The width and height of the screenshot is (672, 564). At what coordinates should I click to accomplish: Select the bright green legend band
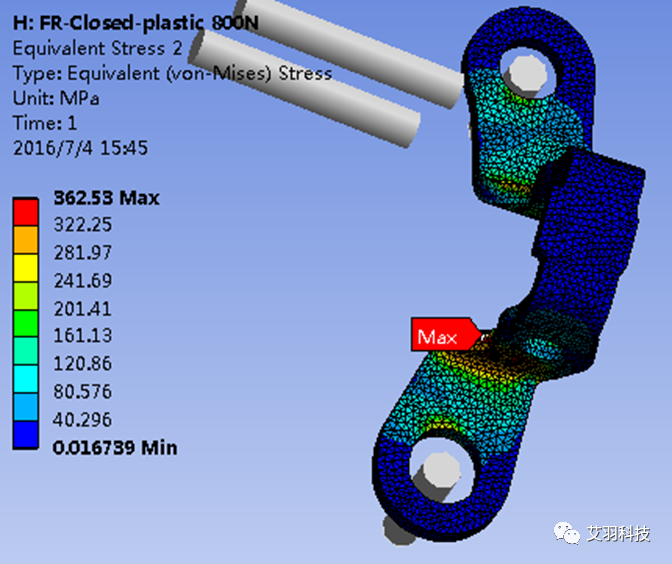[26, 323]
